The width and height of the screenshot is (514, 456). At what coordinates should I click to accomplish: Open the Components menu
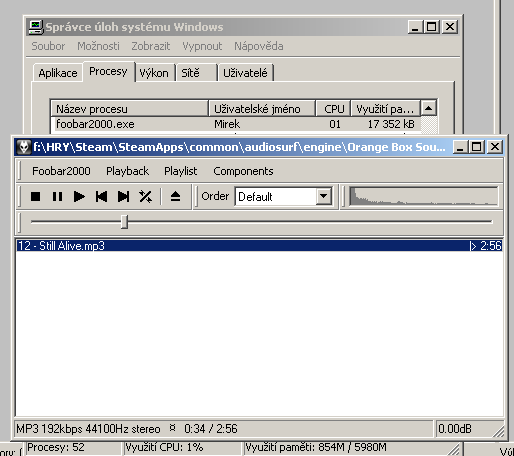coord(243,171)
